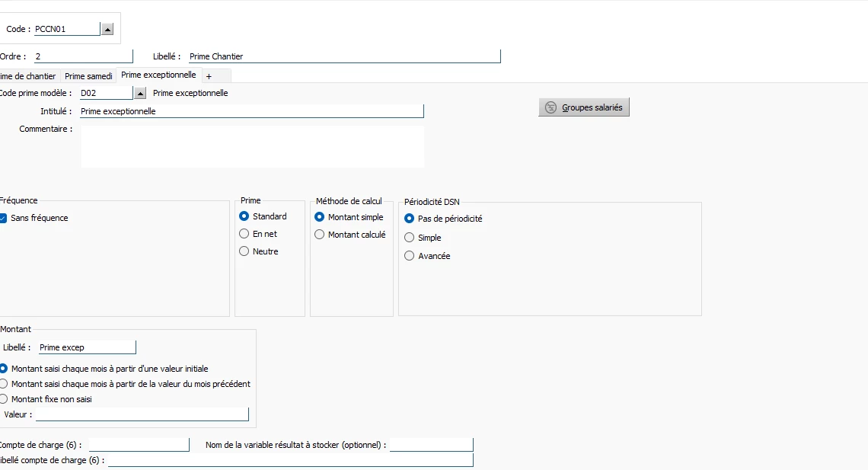Choose amount from previous month's value option
Screen dimensions: 868x470
pos(4,384)
